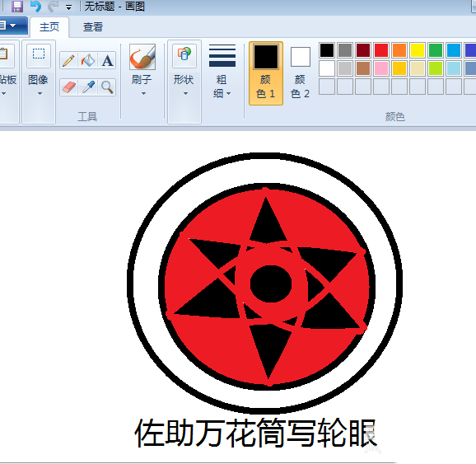Image resolution: width=476 pixels, height=464 pixels.
Task: Expand the clipboard (贴板) dropdown arrow
Action: [3, 94]
